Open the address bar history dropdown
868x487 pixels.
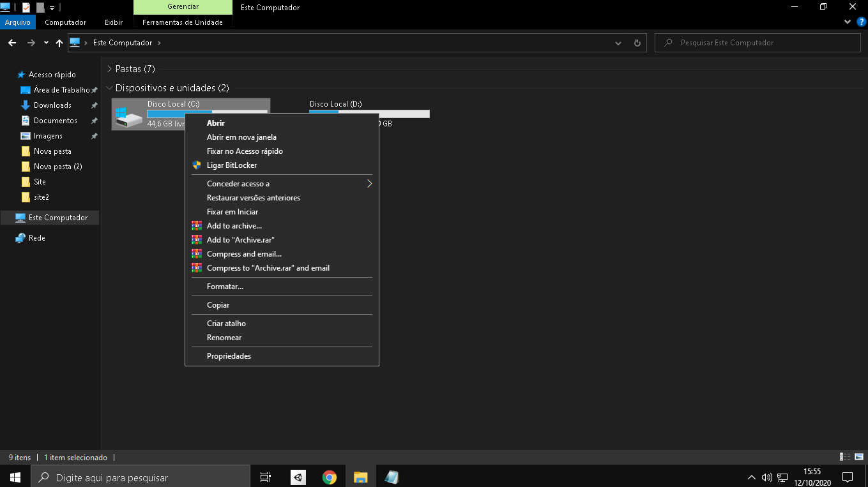[x=618, y=43]
